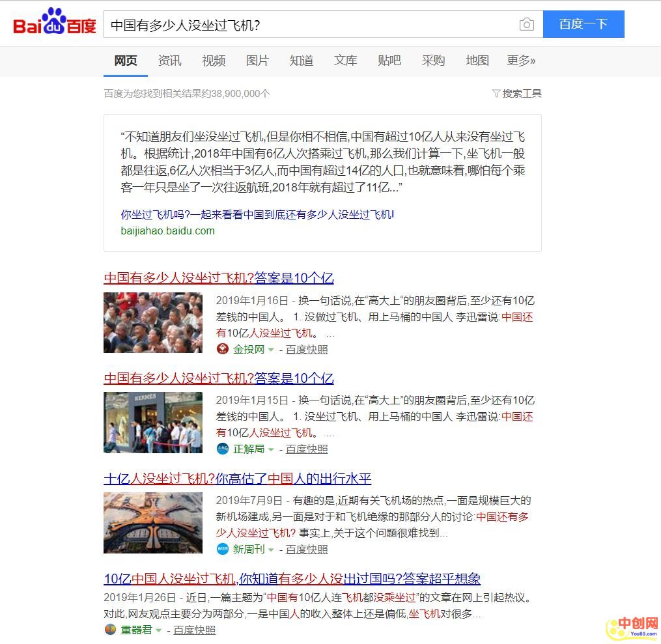
Task: Click the 重器君 source icon
Action: click(x=110, y=630)
